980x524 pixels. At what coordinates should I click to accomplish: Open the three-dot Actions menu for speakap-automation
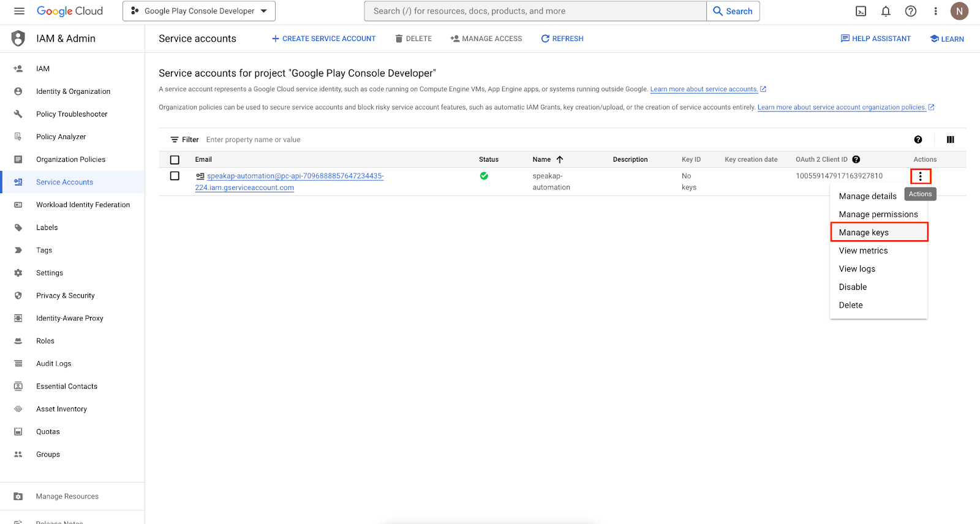pyautogui.click(x=920, y=177)
